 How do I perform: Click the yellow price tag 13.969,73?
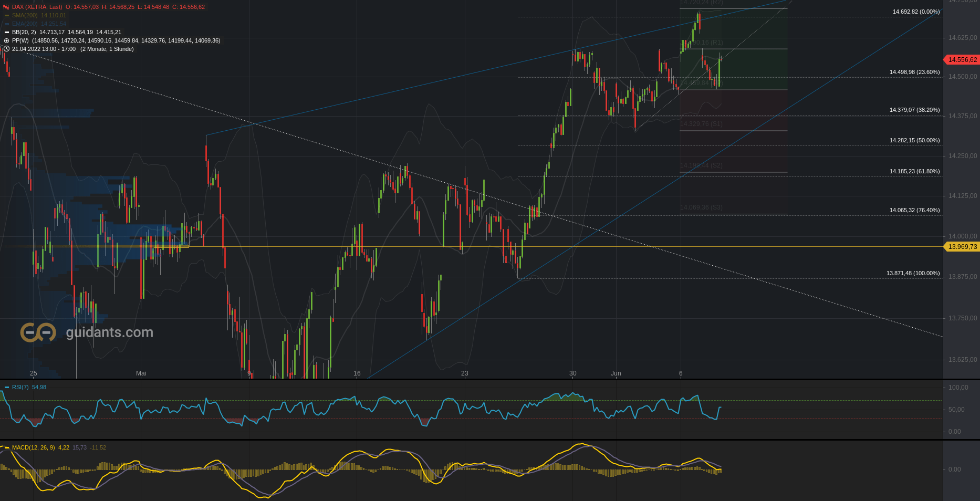click(962, 246)
